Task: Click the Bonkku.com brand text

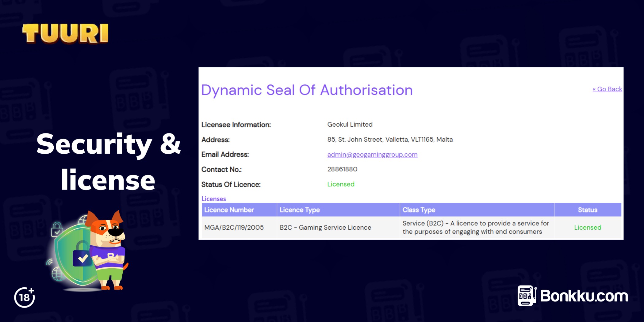Action: pyautogui.click(x=584, y=296)
